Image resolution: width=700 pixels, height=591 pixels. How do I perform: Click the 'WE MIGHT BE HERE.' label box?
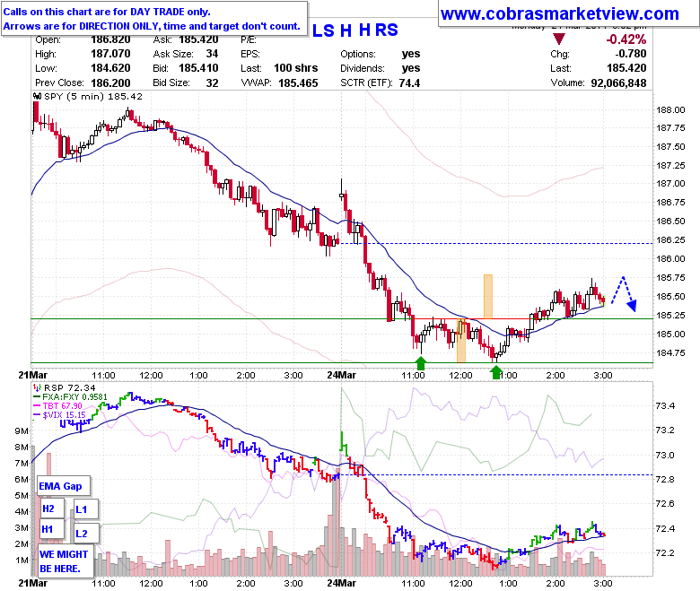click(x=66, y=561)
